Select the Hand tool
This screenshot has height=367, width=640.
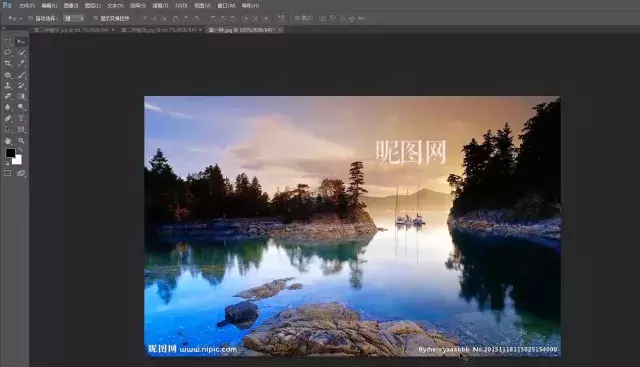[x=8, y=141]
